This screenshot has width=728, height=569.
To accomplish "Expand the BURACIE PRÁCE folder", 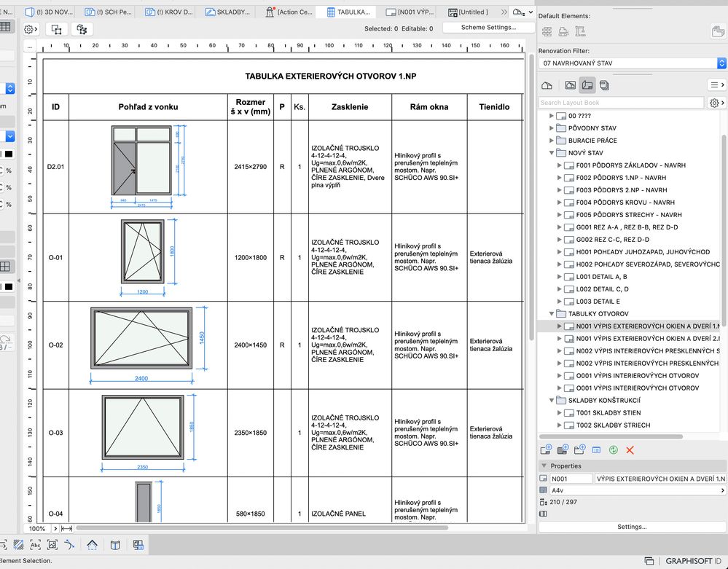I will 552,141.
